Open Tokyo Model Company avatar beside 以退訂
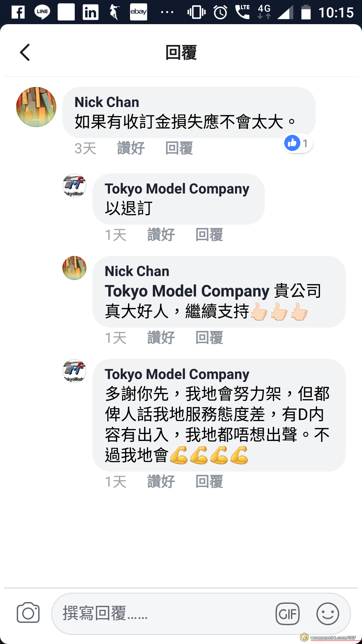Viewport: 362px width, 644px height. point(74,185)
